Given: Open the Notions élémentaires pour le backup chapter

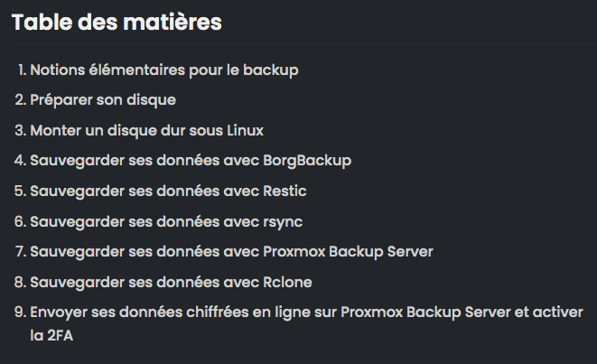Looking at the screenshot, I should click(x=164, y=70).
